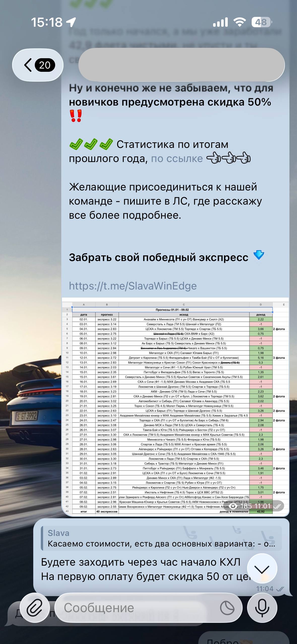297x644 pixels.
Task: Tap the 11:04 read receipt checkmarks
Action: click(280, 589)
